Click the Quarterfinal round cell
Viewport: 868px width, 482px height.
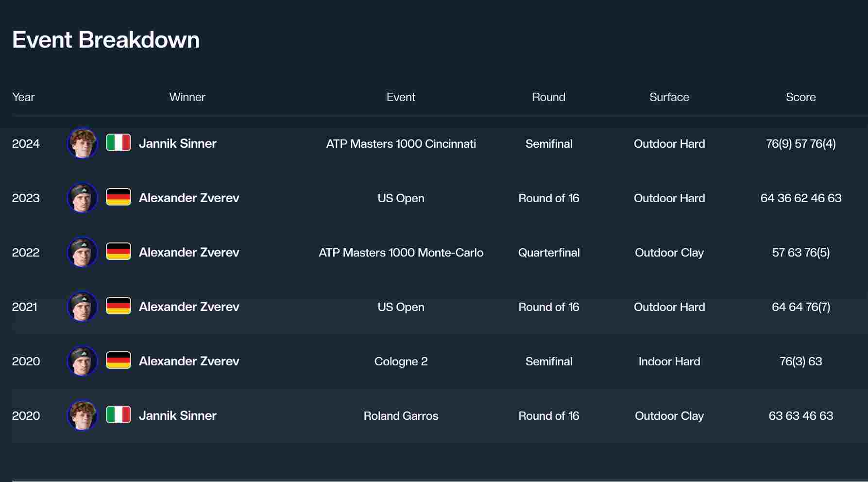(x=549, y=253)
